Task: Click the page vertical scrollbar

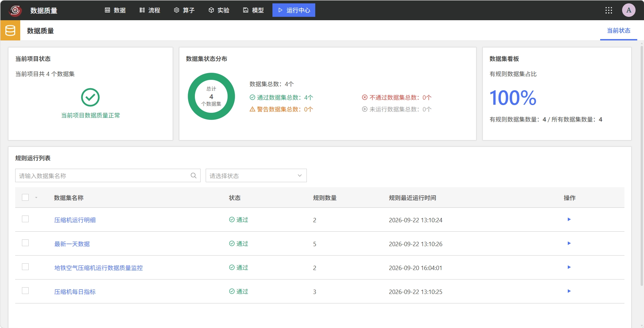Action: (x=642, y=165)
